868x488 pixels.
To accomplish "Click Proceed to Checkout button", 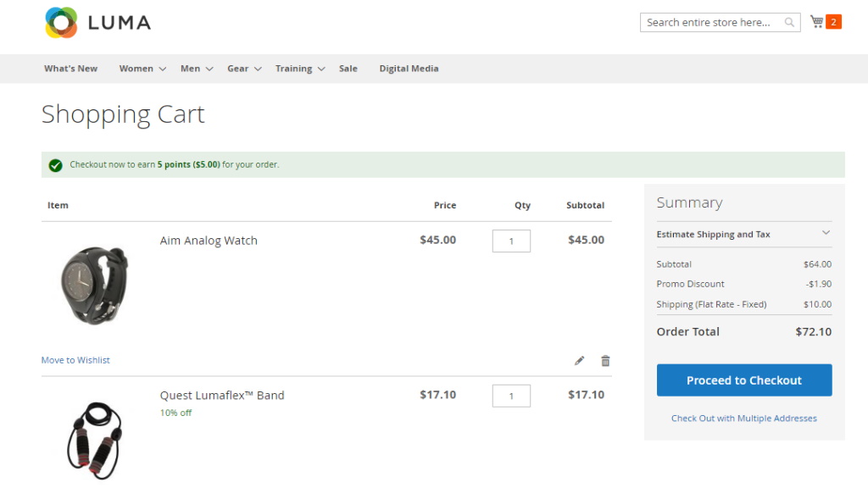I will point(744,380).
